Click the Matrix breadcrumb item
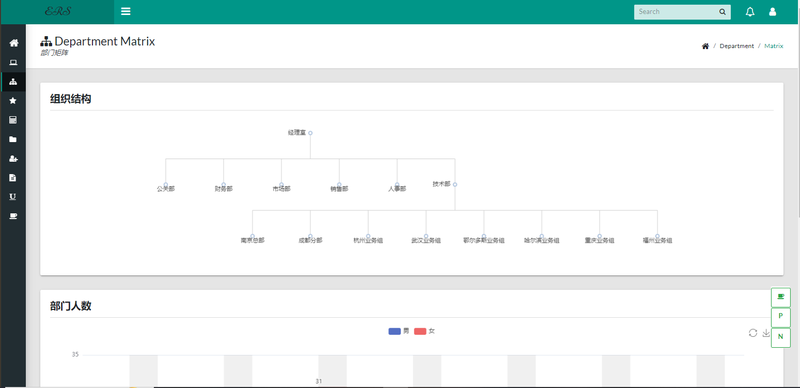Viewport: 800px width, 388px height. point(773,46)
